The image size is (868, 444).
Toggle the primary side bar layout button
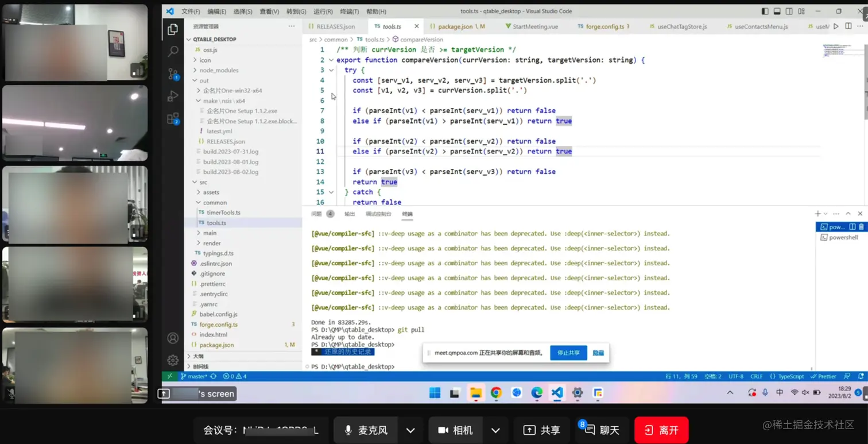[x=765, y=11]
